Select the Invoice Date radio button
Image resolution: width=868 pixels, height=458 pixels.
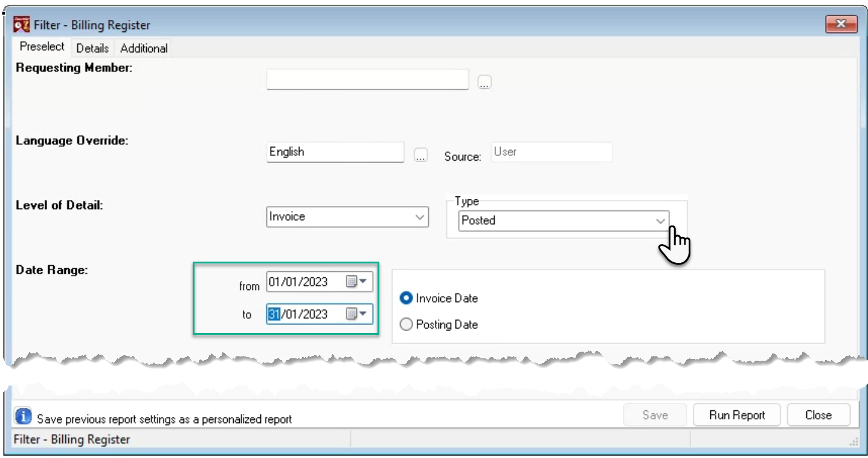[406, 298]
